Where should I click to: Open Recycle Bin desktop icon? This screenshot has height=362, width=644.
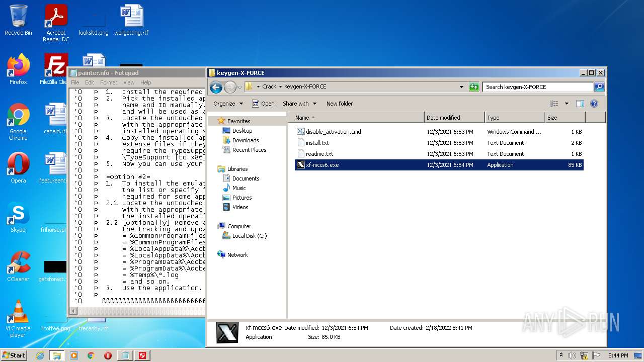pyautogui.click(x=18, y=20)
